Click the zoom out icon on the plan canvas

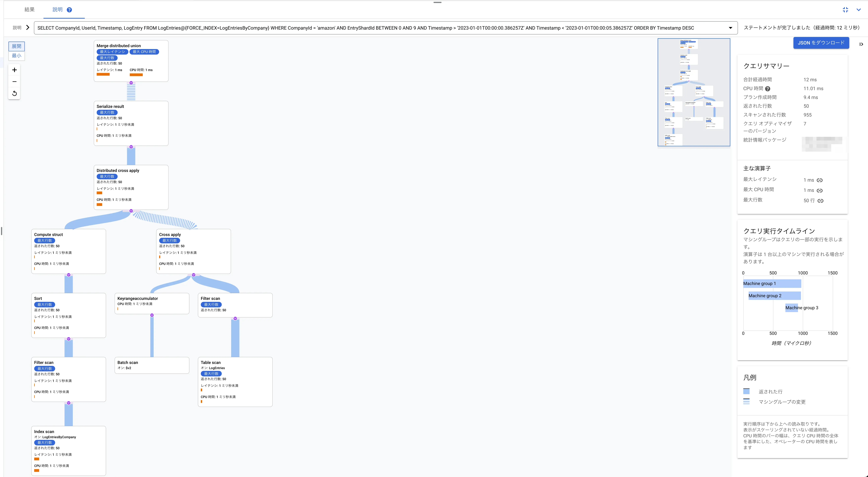coord(14,81)
